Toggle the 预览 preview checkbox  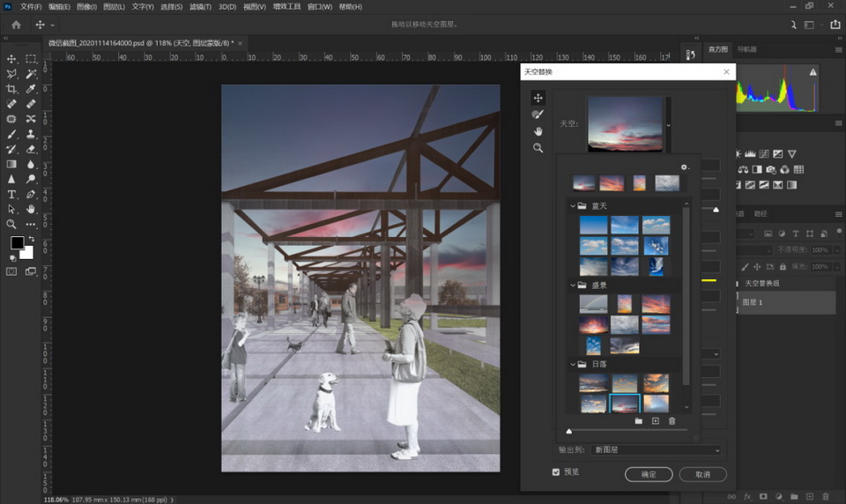tap(555, 472)
